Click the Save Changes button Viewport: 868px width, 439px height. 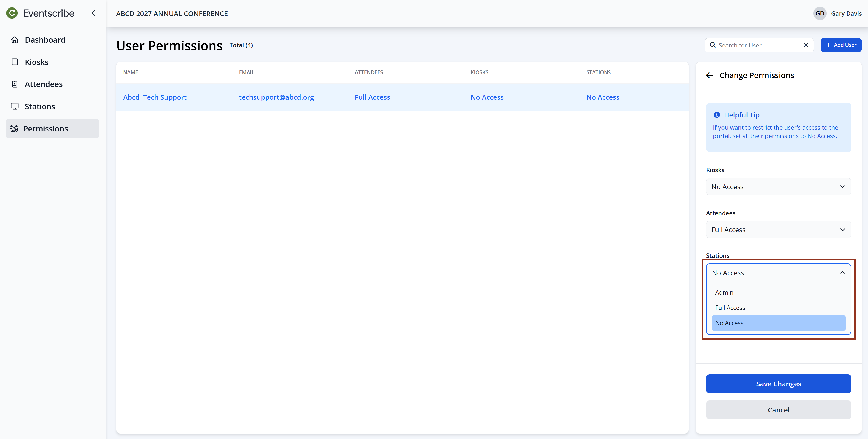778,384
